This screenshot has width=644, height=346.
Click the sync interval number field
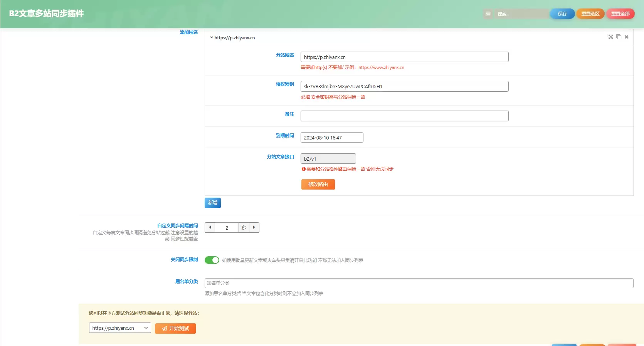click(x=227, y=227)
